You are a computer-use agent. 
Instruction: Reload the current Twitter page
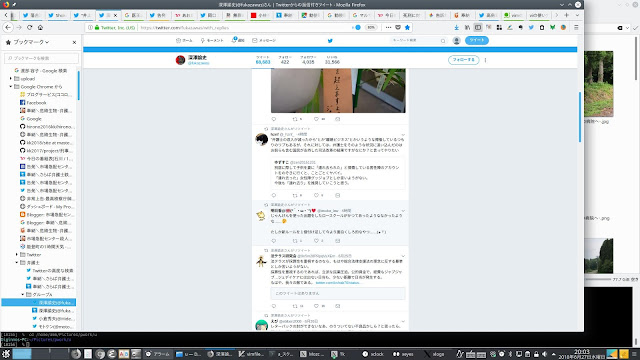click(x=29, y=27)
